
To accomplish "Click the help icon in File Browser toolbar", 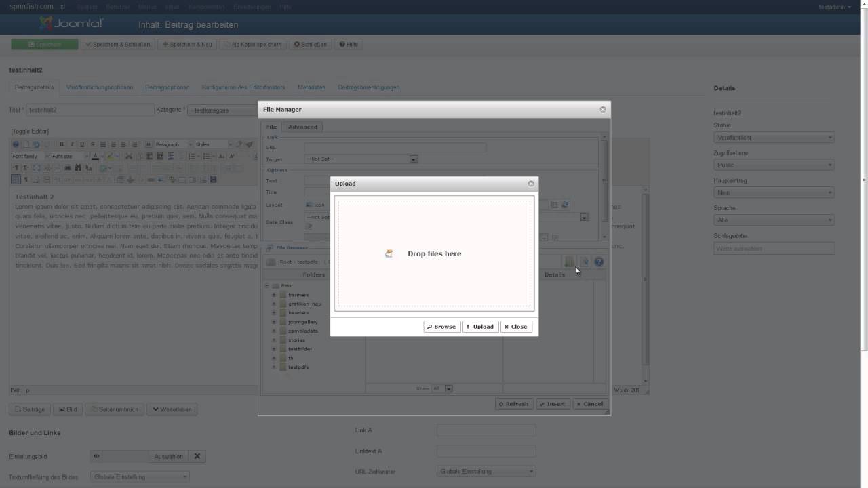I will (599, 262).
